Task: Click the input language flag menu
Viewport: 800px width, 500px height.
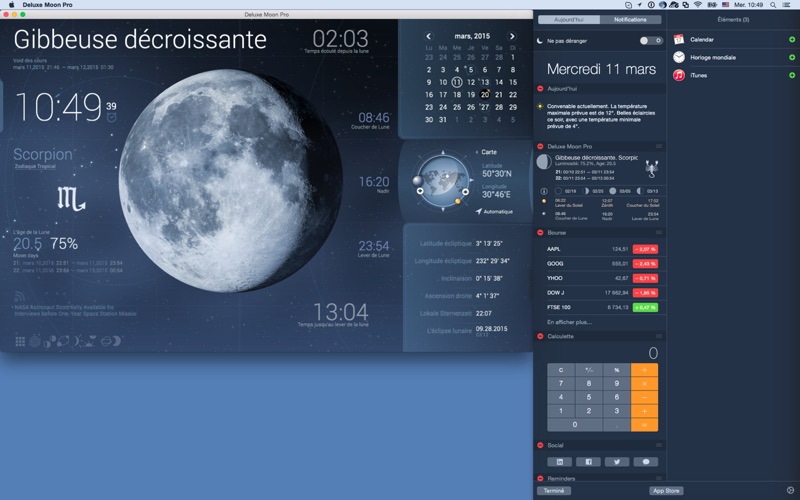Action: click(725, 5)
